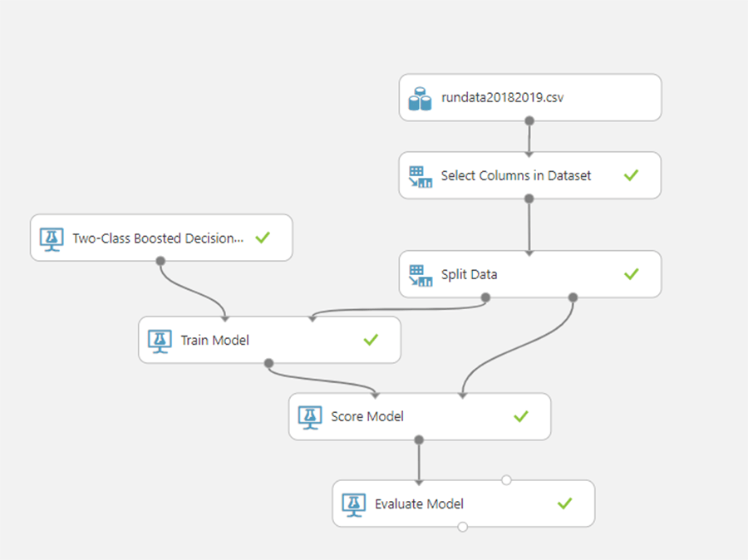The image size is (748, 560).
Task: Click the left output port of Split Data
Action: click(x=485, y=297)
